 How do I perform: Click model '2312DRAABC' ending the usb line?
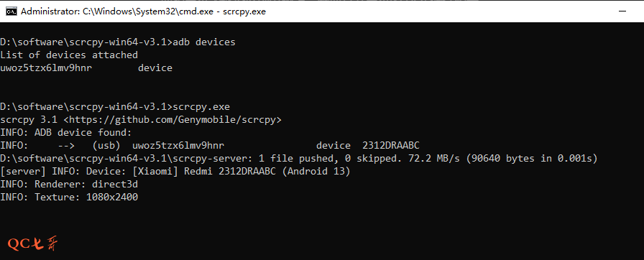391,146
